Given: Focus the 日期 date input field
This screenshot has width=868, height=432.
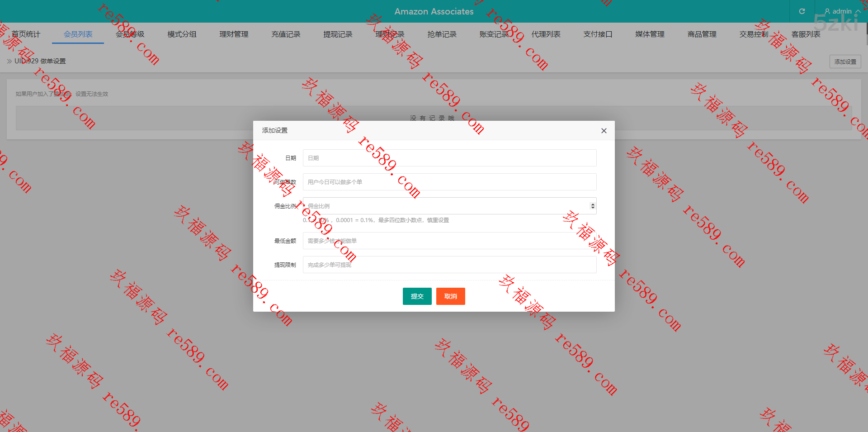Looking at the screenshot, I should point(449,158).
